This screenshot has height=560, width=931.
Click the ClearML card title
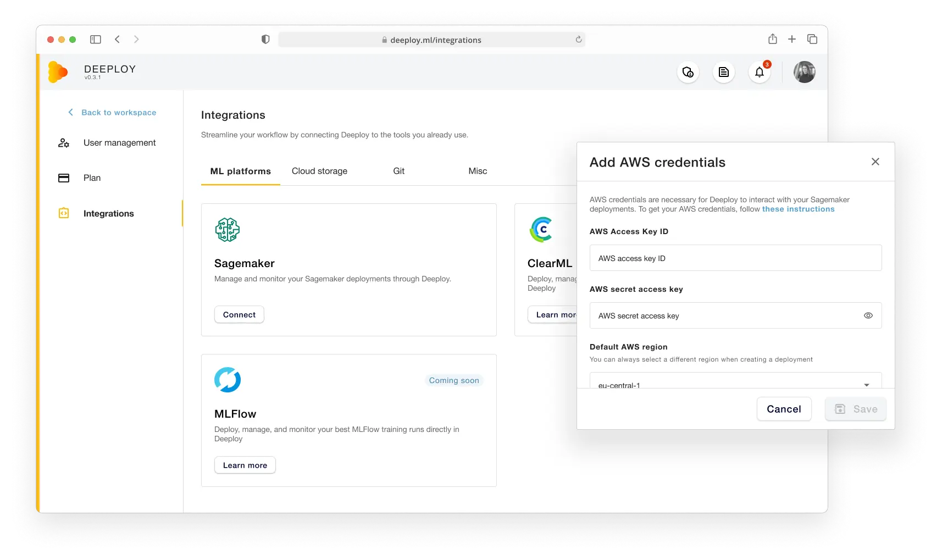(550, 263)
